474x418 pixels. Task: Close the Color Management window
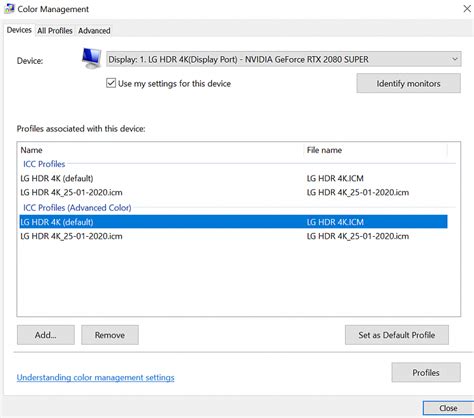(467, 9)
